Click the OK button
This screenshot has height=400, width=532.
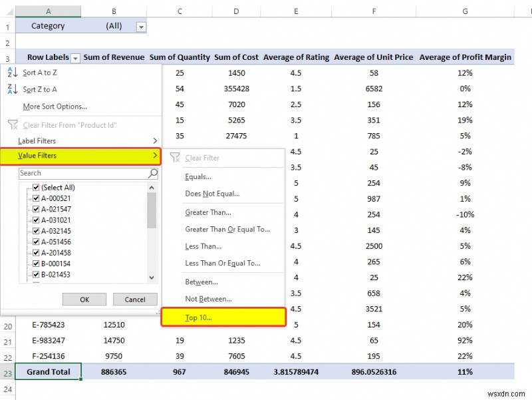tap(84, 299)
